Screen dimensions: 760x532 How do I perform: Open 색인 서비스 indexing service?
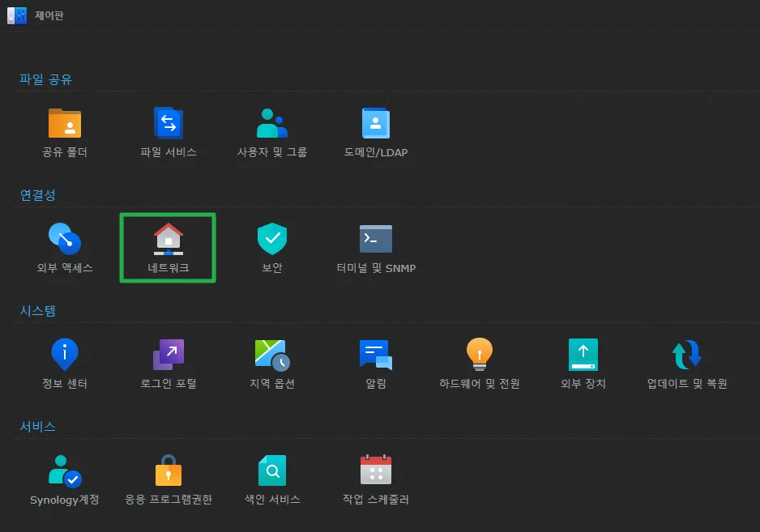pos(272,471)
